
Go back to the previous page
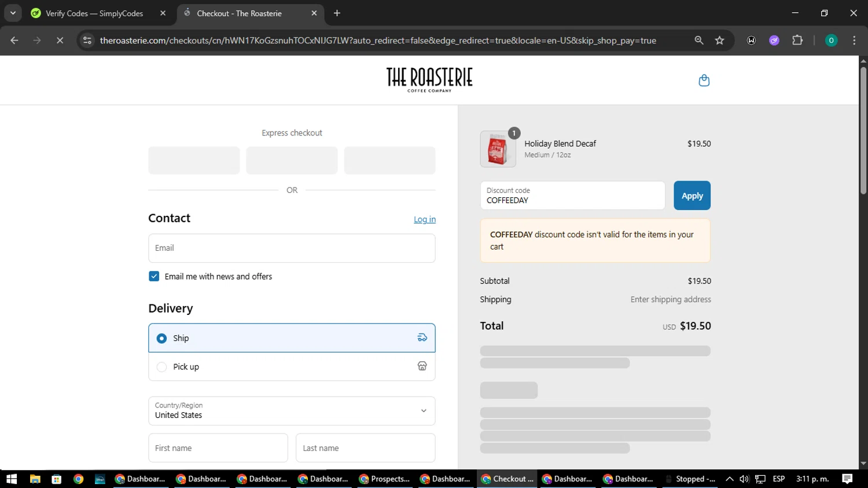point(14,41)
